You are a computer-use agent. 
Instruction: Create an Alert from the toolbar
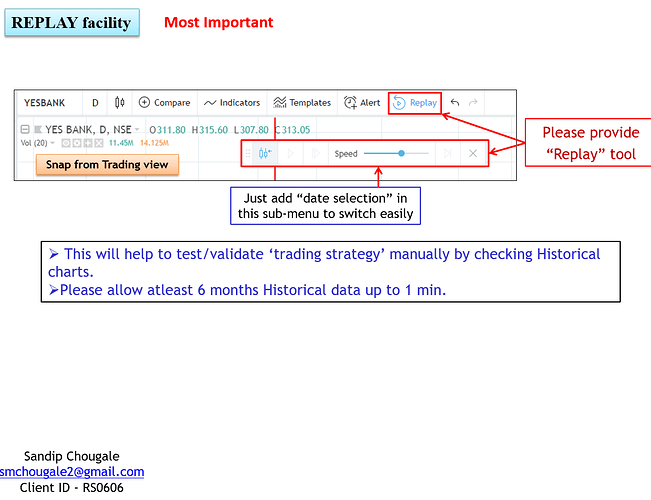coord(362,102)
